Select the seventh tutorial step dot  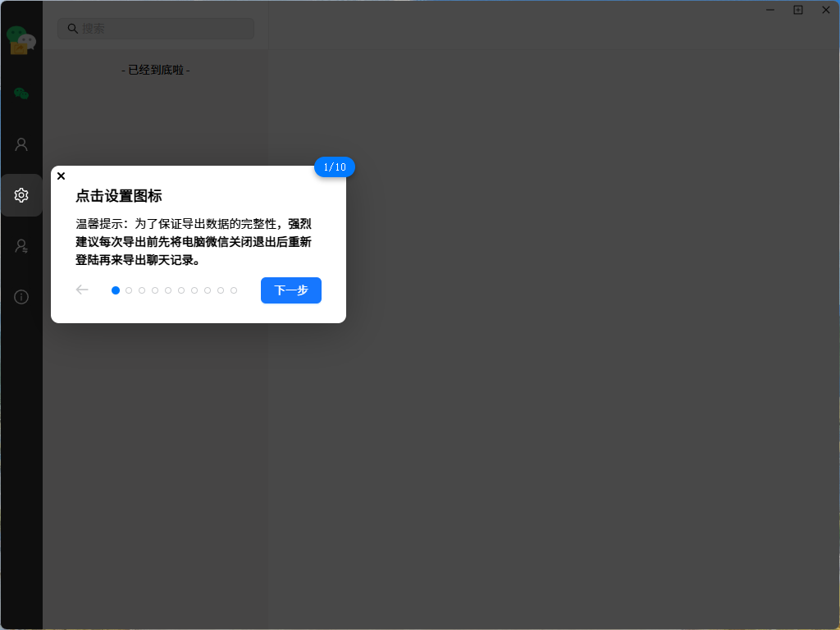tap(194, 290)
